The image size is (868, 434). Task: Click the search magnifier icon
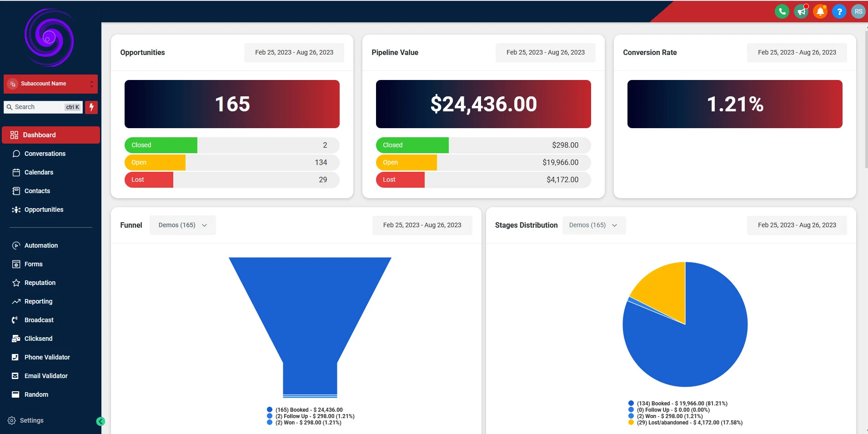pyautogui.click(x=9, y=107)
